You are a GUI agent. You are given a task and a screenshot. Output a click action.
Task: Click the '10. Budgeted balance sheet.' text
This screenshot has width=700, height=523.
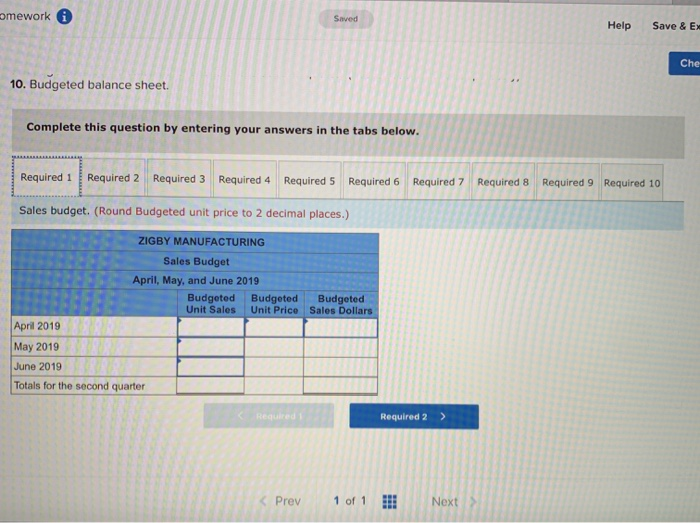click(x=89, y=84)
